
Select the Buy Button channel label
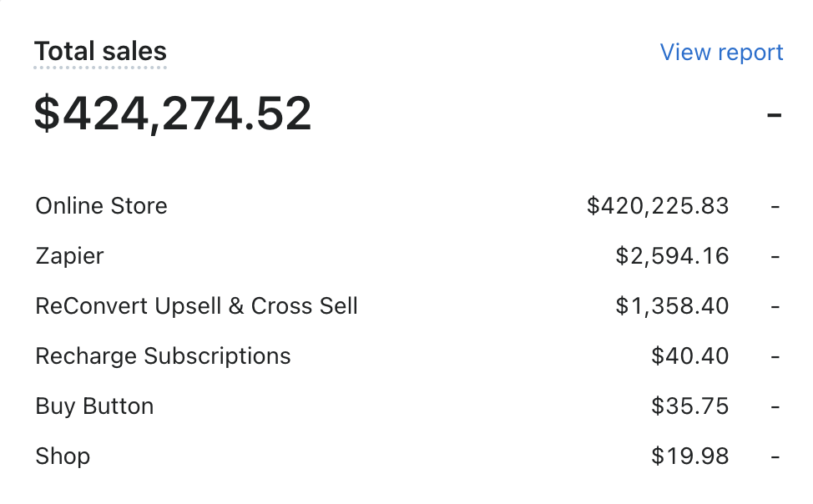(94, 406)
